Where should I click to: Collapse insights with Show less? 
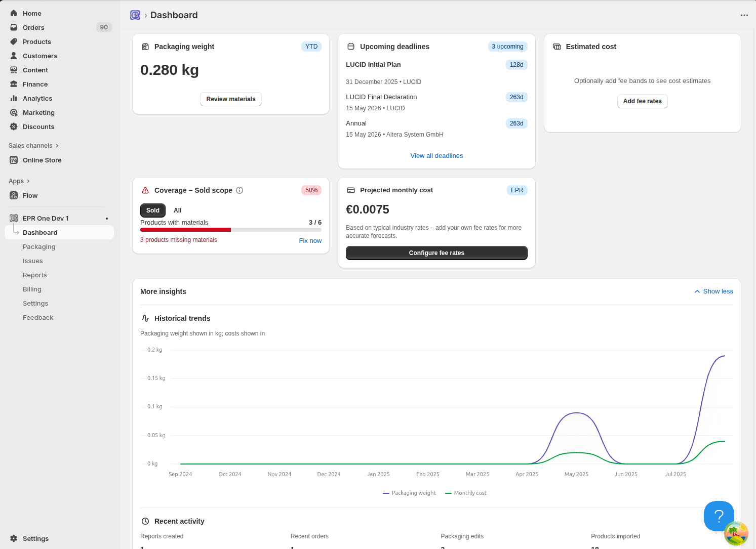[713, 291]
